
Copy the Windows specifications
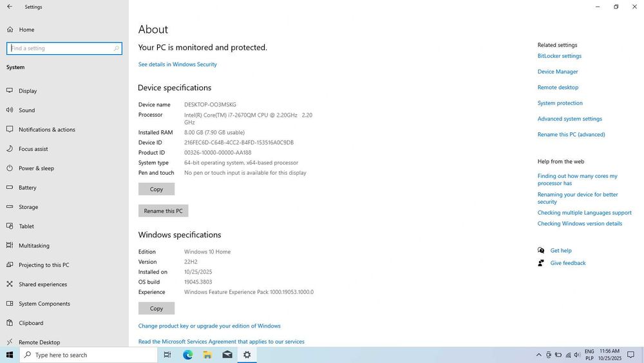[156, 308]
